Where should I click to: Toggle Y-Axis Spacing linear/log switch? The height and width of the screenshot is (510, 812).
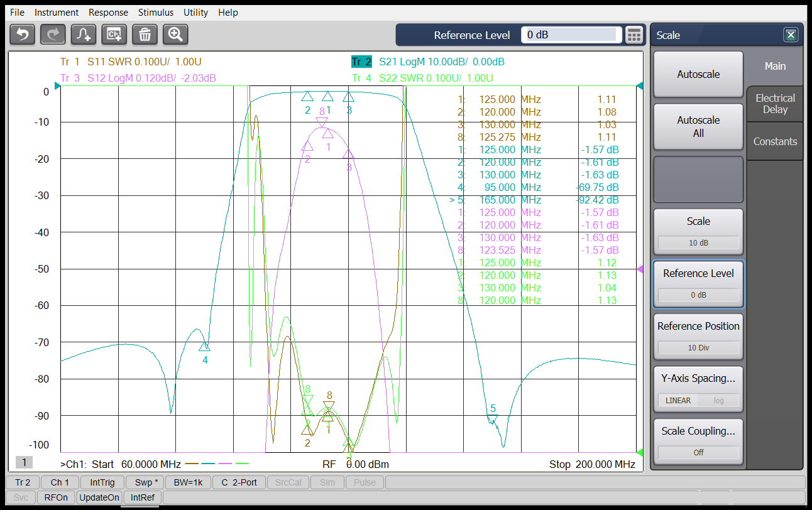tap(698, 400)
